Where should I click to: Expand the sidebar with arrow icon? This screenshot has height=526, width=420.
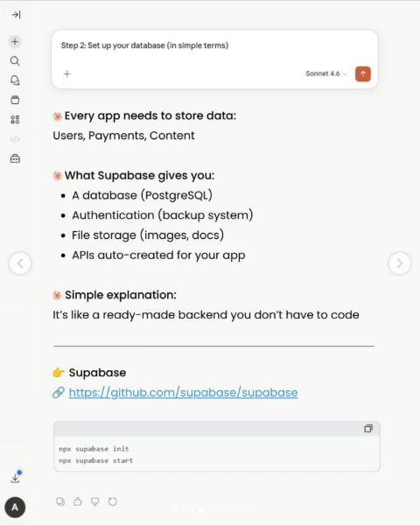click(x=16, y=15)
